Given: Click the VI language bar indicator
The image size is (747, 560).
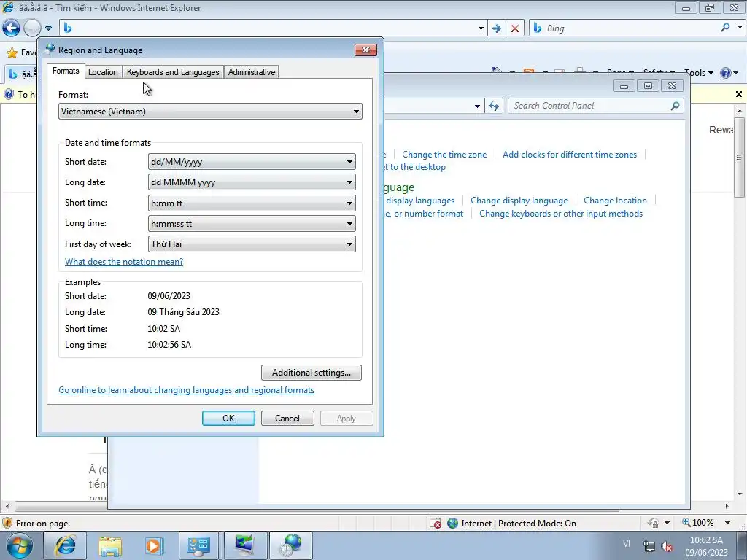Looking at the screenshot, I should pyautogui.click(x=627, y=544).
